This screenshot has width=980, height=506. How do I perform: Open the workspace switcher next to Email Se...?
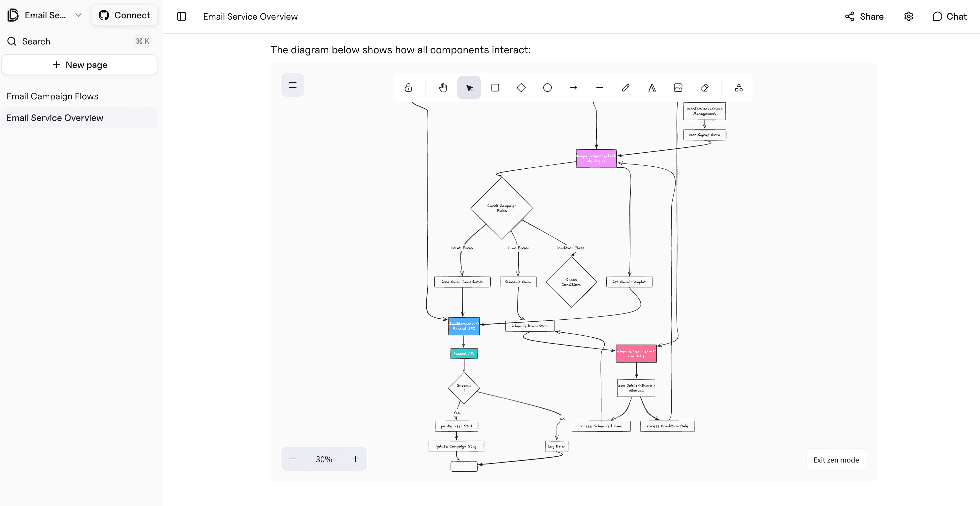[x=78, y=15]
